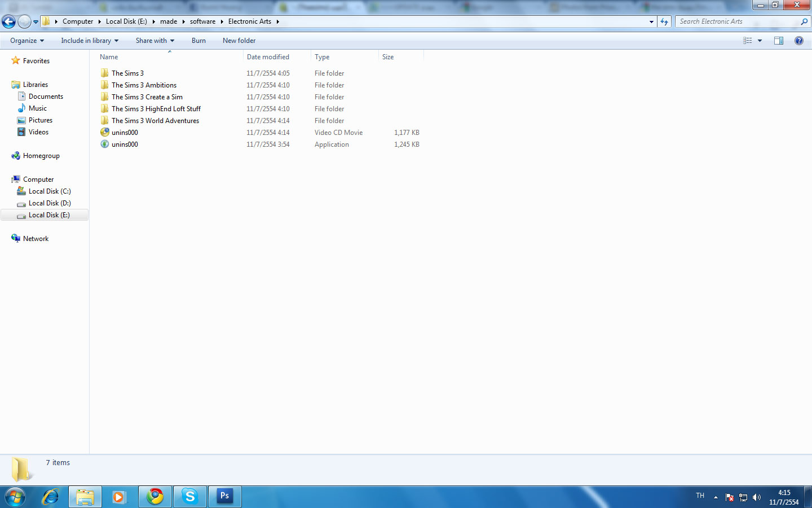
Task: Select Homegroup in navigation pane
Action: point(41,156)
